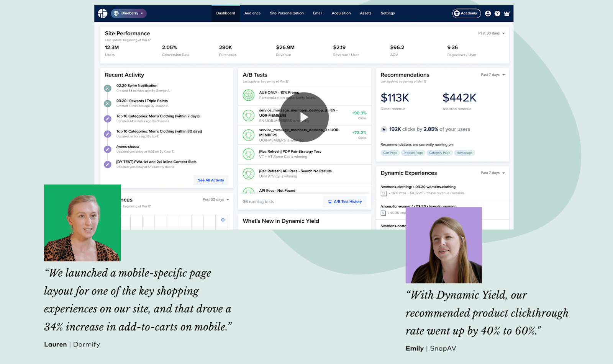Click edit icon for Men's Clothing within 7 days
This screenshot has width=613, height=364.
[108, 119]
